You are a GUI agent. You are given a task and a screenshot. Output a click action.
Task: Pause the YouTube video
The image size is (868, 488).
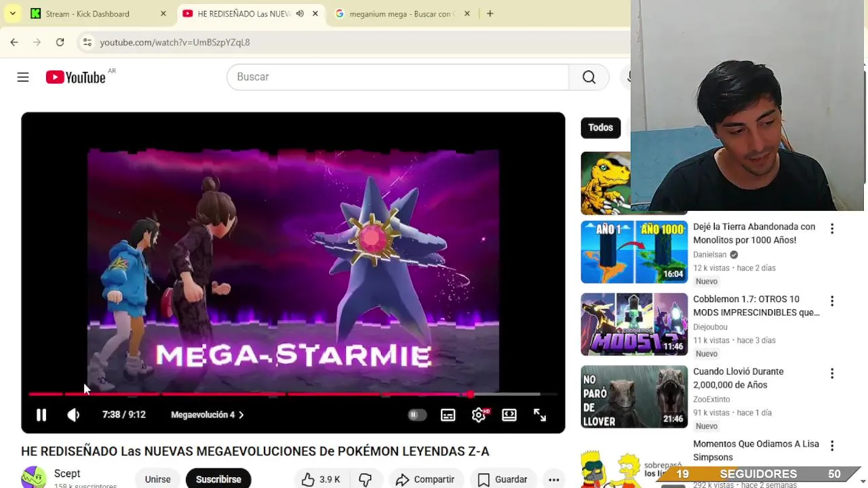[41, 415]
